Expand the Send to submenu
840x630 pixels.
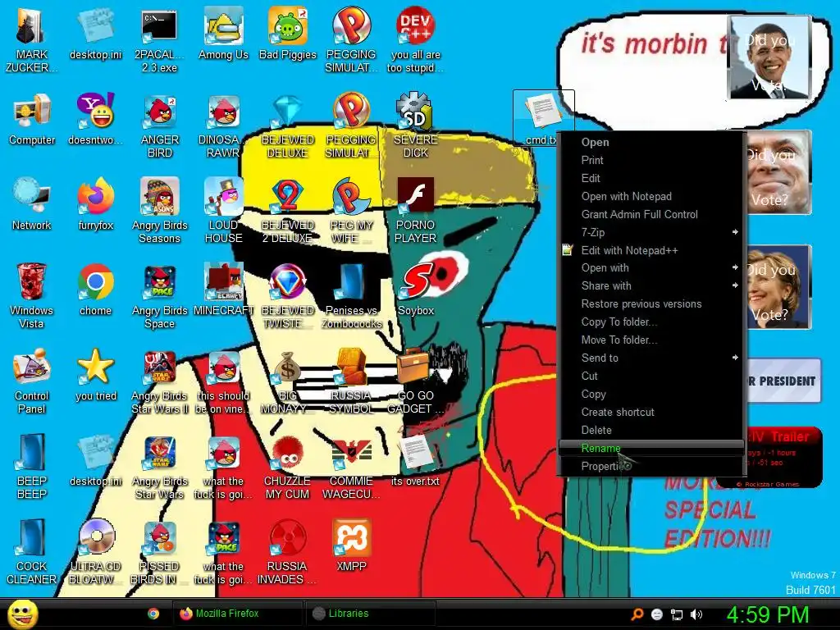click(651, 358)
